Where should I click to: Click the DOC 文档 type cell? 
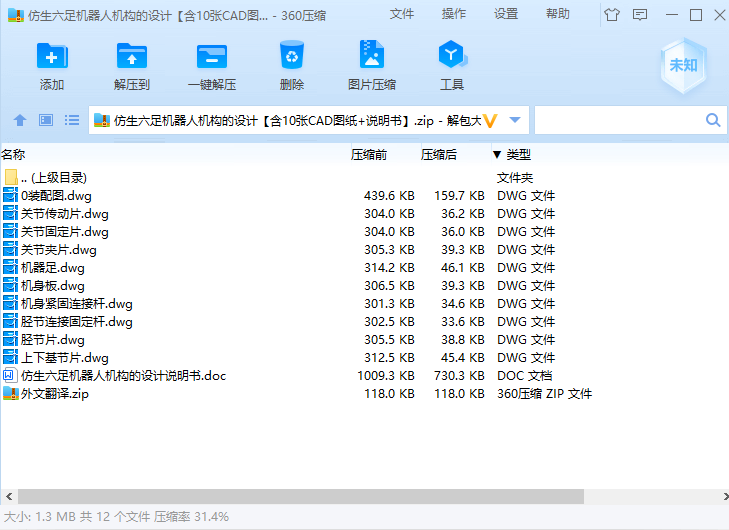click(x=524, y=376)
